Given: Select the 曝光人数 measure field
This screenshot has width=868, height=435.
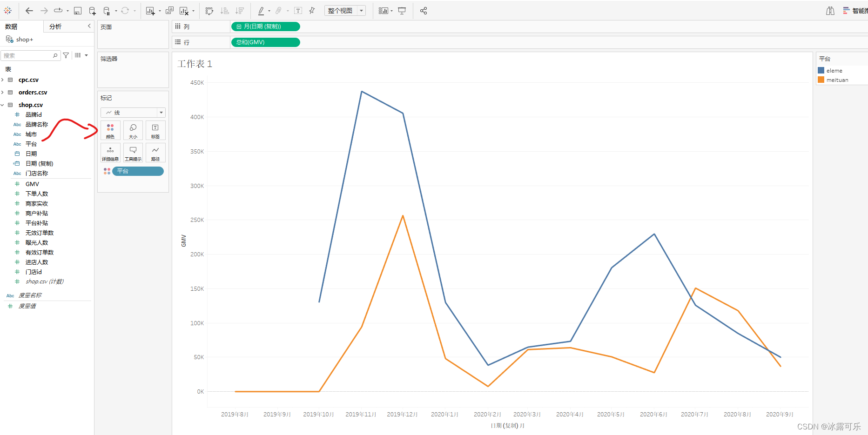Looking at the screenshot, I should (37, 243).
